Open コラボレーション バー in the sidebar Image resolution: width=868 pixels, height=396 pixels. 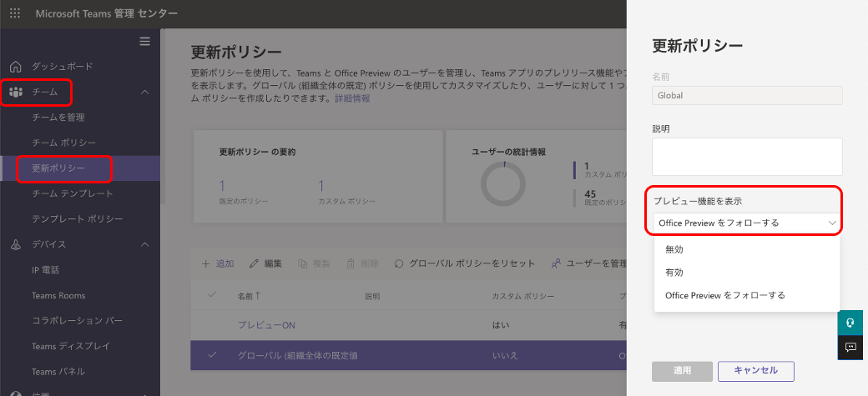[77, 321]
